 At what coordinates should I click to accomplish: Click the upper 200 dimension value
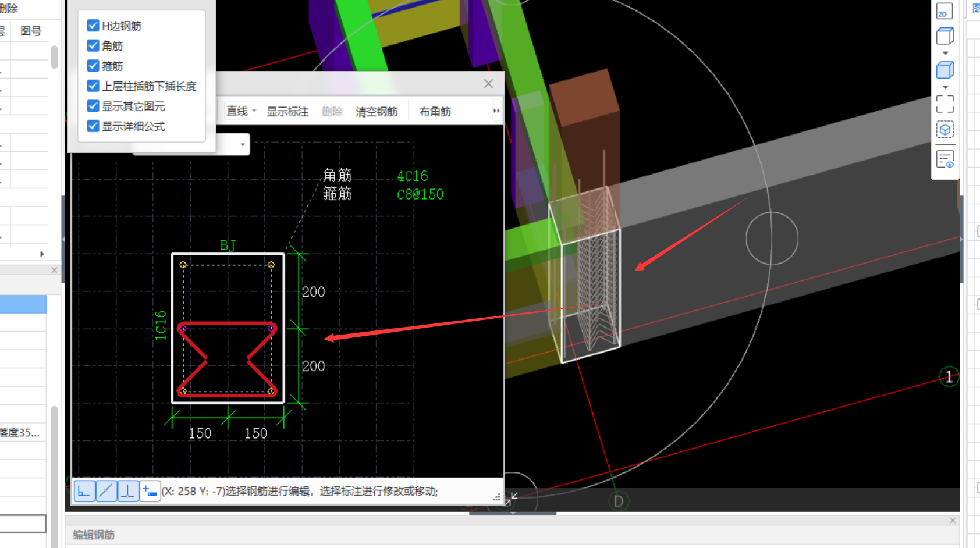click(313, 292)
